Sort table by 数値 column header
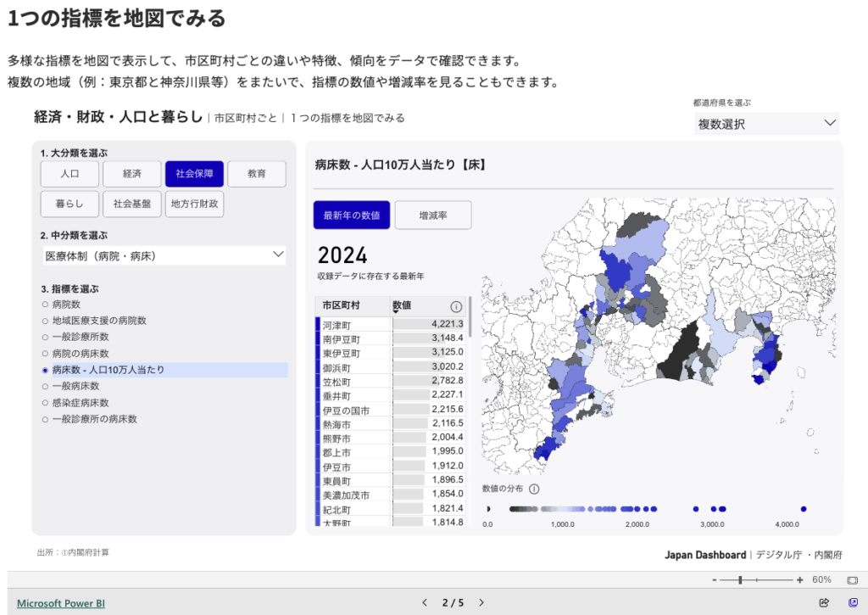This screenshot has height=615, width=868. pyautogui.click(x=402, y=305)
